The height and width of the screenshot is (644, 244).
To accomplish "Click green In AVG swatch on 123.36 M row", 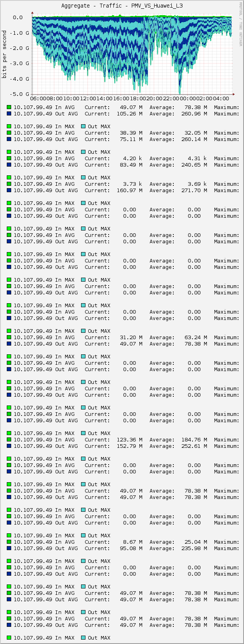I will click(9, 439).
